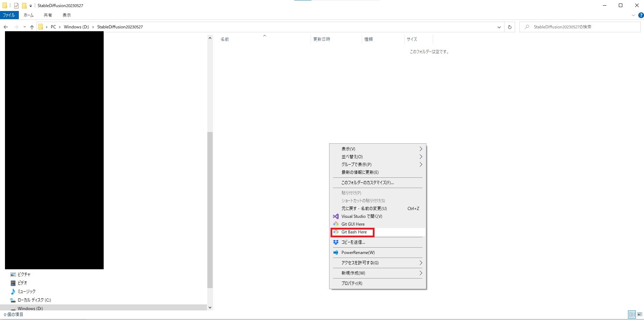Click the ファイル button in ribbon
The height and width of the screenshot is (320, 644).
pos(9,15)
